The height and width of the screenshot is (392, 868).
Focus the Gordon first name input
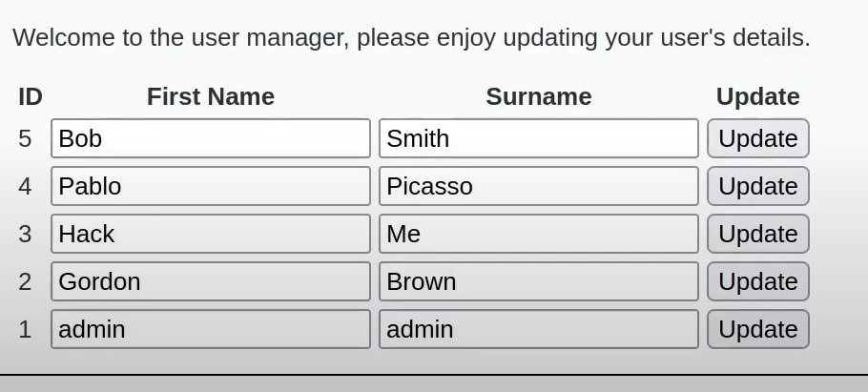coord(210,281)
